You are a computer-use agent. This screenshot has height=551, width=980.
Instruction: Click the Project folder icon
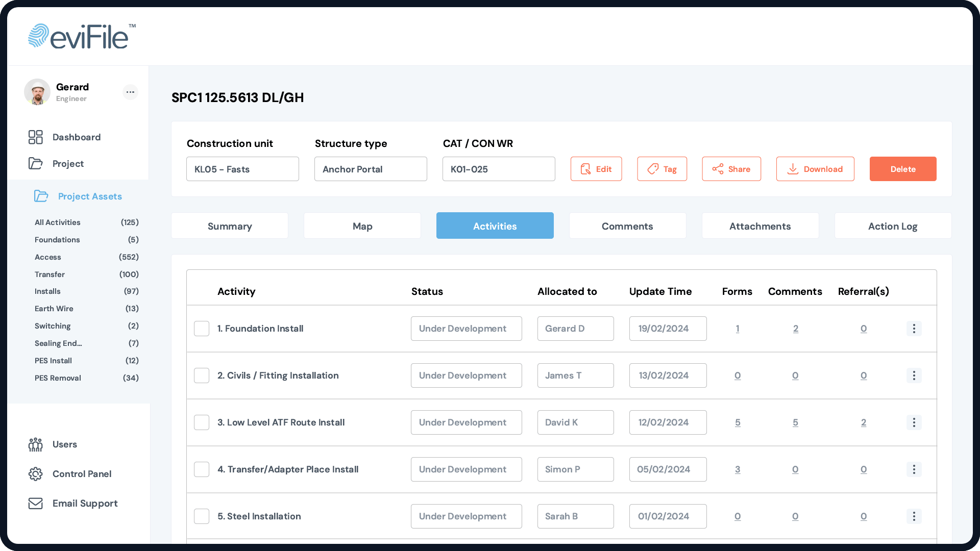[x=36, y=163]
